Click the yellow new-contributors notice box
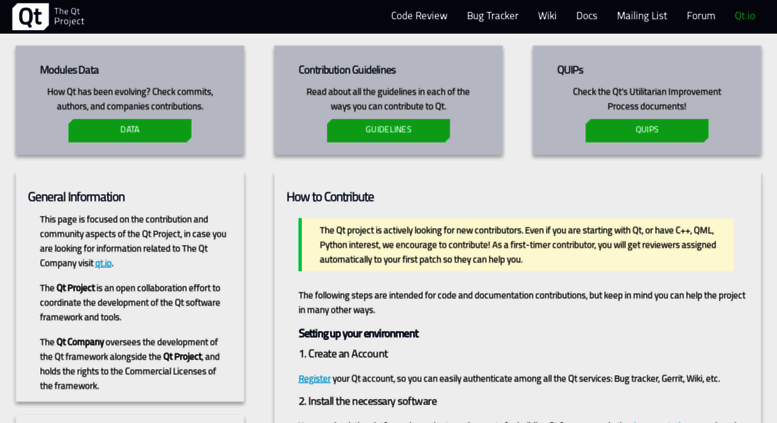 click(516, 245)
